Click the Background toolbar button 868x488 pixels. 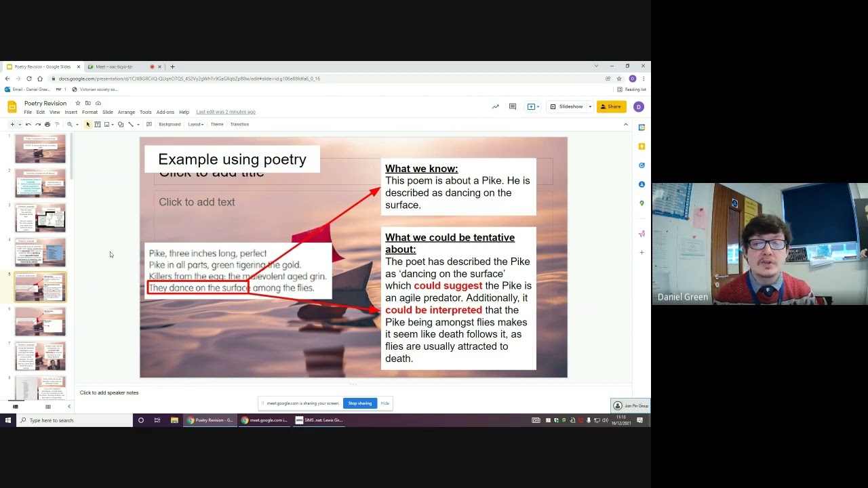coord(170,124)
